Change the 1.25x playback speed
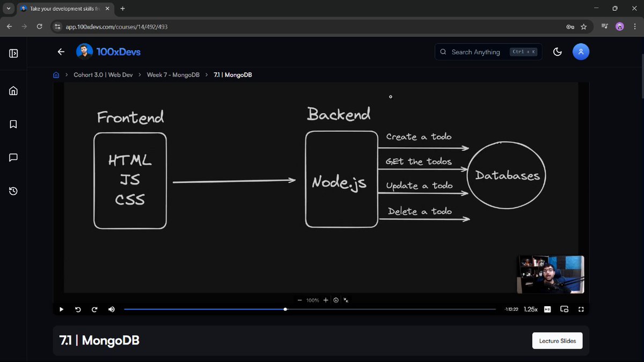 531,309
